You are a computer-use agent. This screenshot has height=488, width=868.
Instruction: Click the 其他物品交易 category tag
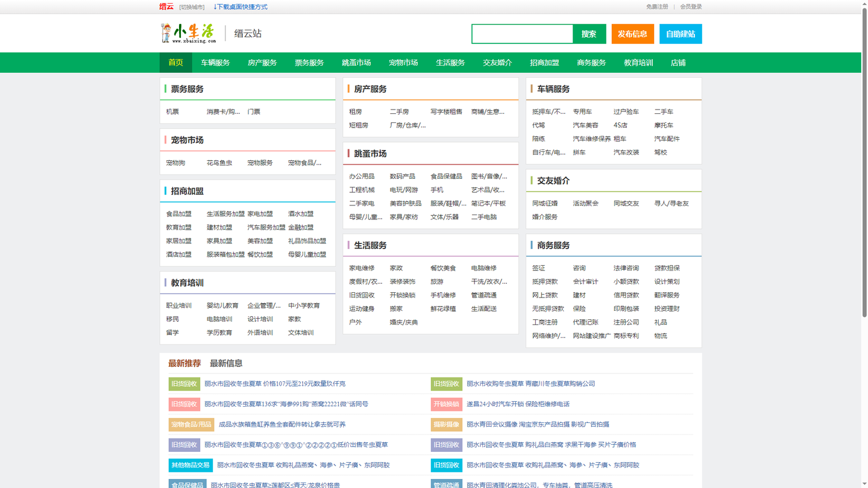[190, 465]
